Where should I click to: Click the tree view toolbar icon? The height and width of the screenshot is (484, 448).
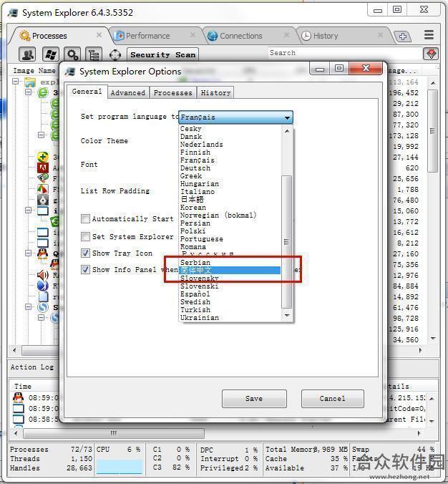(94, 54)
